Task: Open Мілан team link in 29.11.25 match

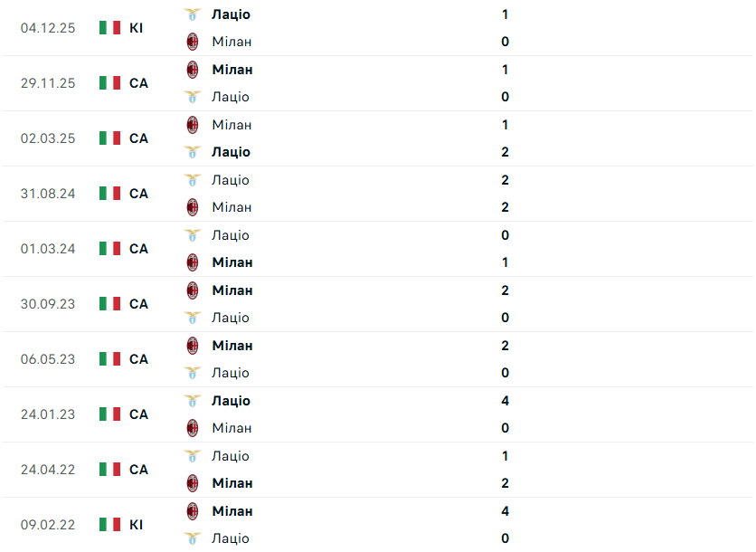Action: (x=232, y=70)
